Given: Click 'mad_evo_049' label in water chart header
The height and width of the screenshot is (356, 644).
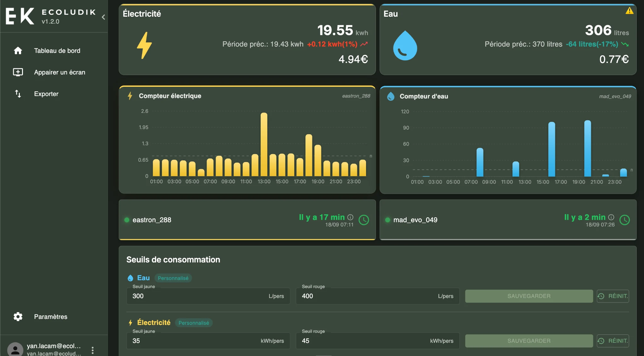Looking at the screenshot, I should pos(615,96).
